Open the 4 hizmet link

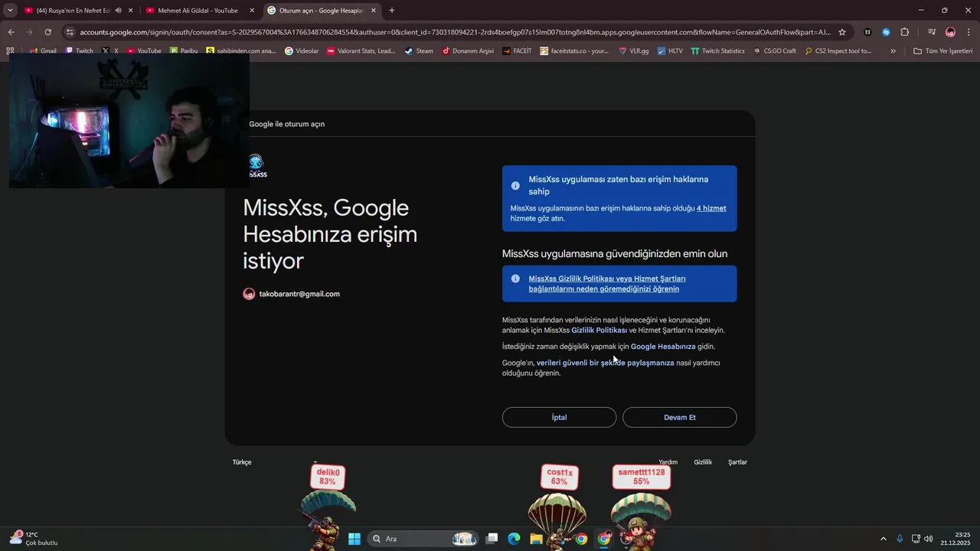[711, 208]
